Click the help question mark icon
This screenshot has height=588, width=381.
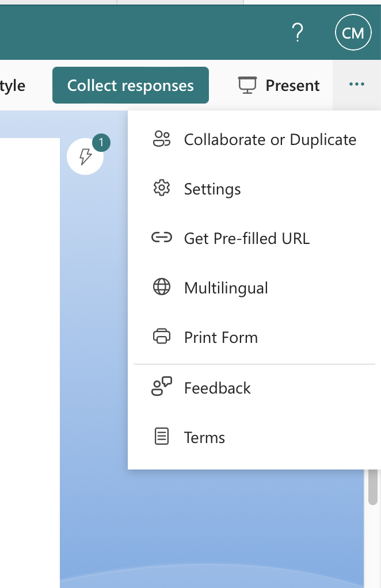point(298,32)
